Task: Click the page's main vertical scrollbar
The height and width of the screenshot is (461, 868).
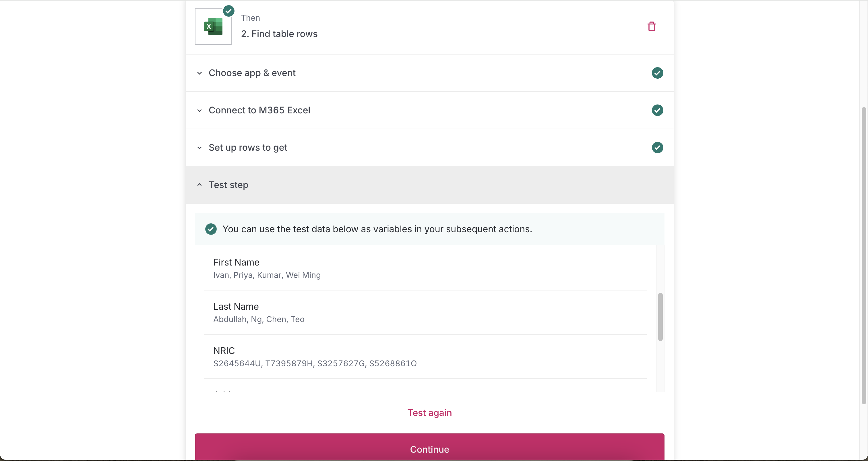Action: click(x=863, y=255)
